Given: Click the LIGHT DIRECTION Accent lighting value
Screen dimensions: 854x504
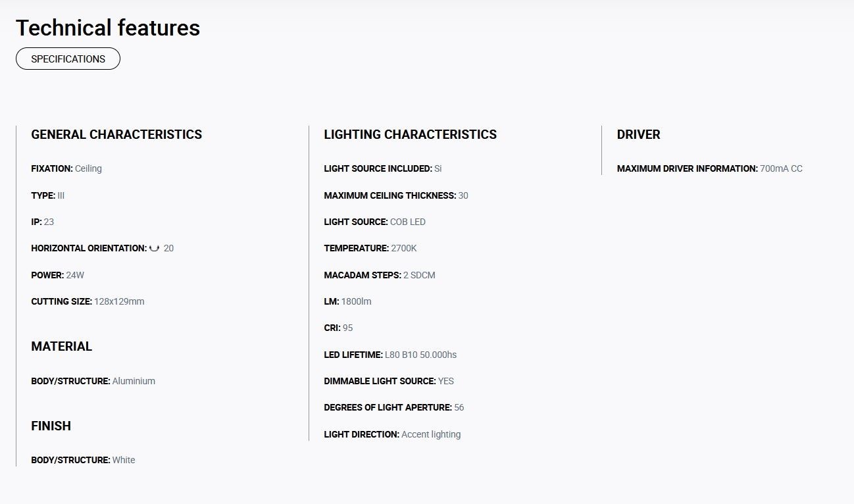Looking at the screenshot, I should click(x=431, y=434).
